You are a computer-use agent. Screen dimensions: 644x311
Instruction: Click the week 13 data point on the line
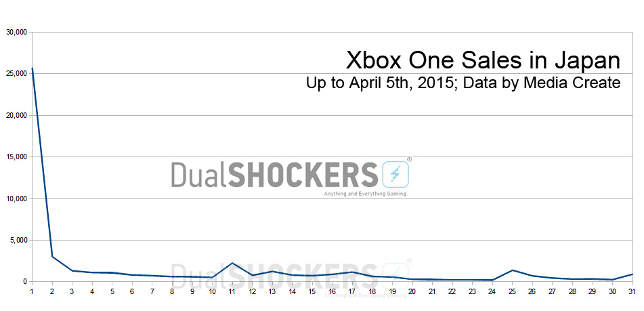tap(272, 271)
